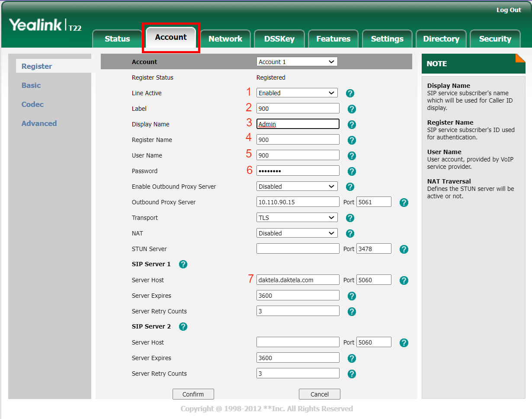Click the Log Out link
The width and height of the screenshot is (532, 419).
pos(509,10)
